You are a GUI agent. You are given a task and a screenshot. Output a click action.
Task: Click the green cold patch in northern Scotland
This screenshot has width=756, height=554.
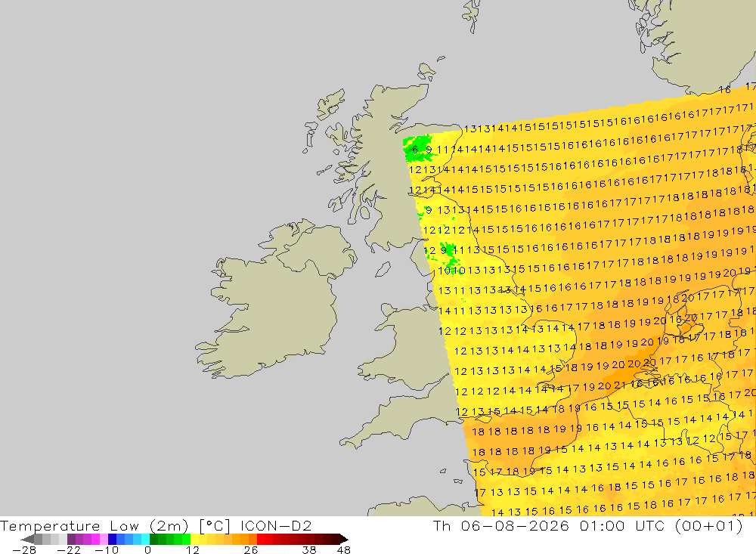click(x=417, y=148)
